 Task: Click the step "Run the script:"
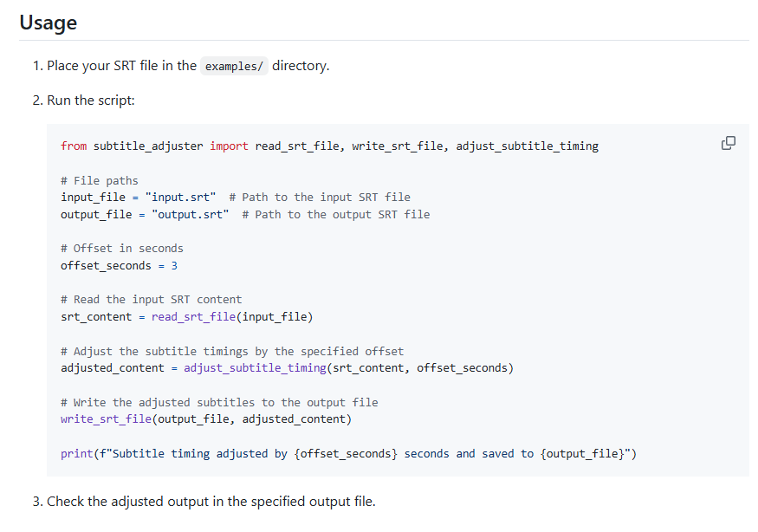point(91,101)
